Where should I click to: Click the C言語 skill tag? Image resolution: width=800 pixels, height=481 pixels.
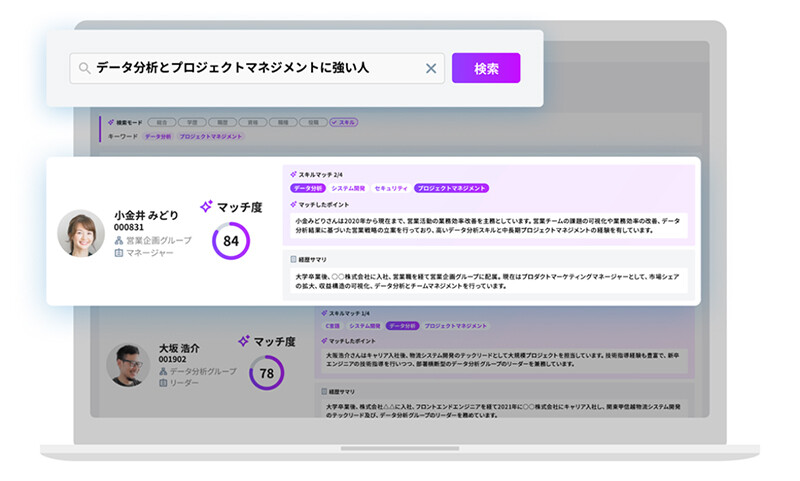[333, 326]
